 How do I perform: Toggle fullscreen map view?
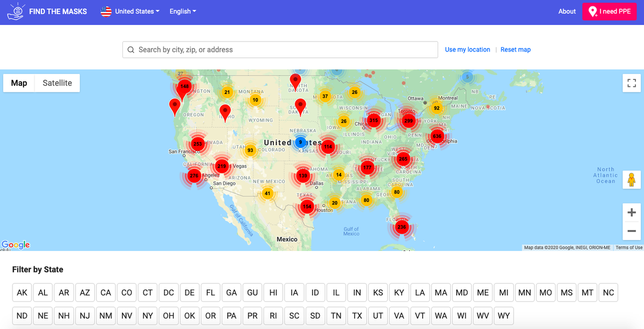(x=632, y=83)
